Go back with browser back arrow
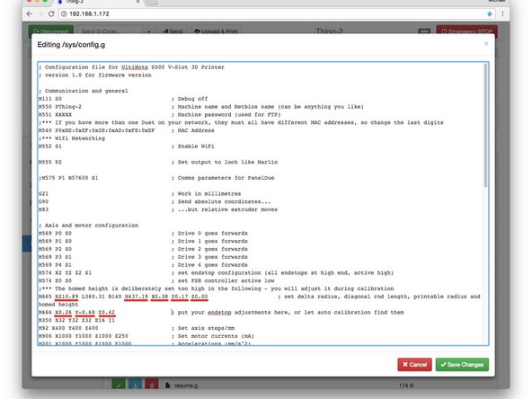The image size is (532, 399). pos(30,13)
